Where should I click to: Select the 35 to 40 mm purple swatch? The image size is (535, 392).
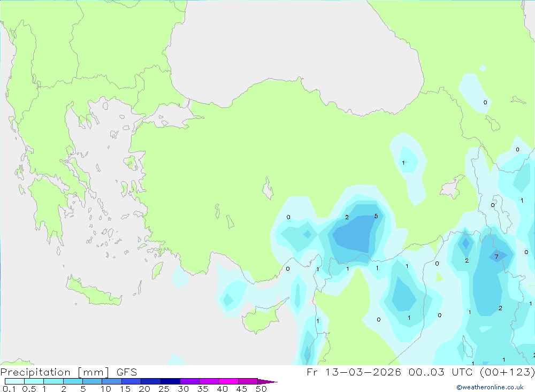209,381
